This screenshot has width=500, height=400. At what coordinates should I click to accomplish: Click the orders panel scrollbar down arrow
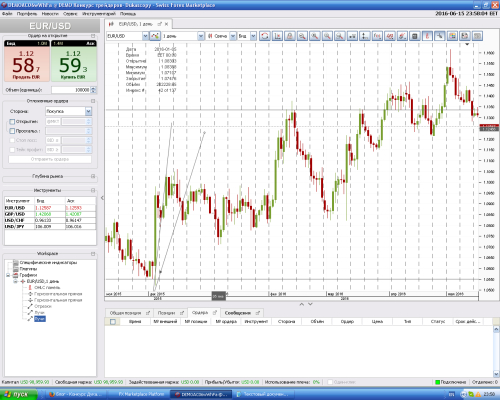pyautogui.click(x=496, y=373)
